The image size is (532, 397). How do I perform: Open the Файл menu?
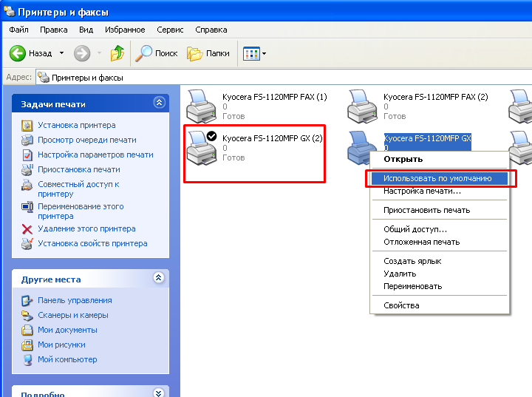[18, 30]
